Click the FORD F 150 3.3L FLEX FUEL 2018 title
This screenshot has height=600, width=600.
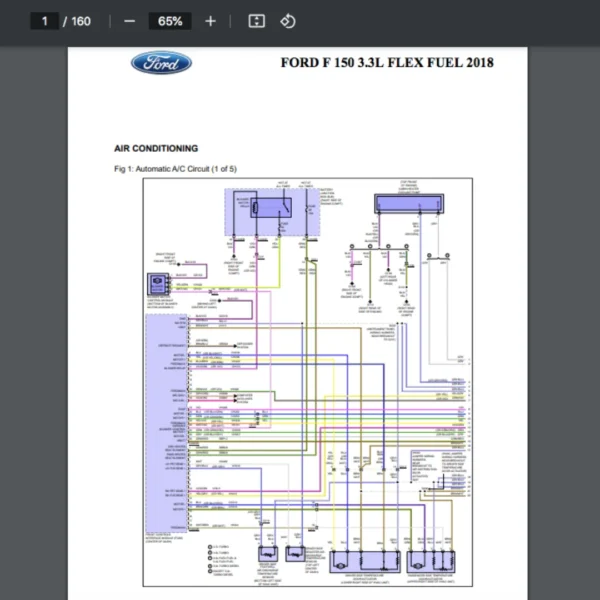click(387, 63)
